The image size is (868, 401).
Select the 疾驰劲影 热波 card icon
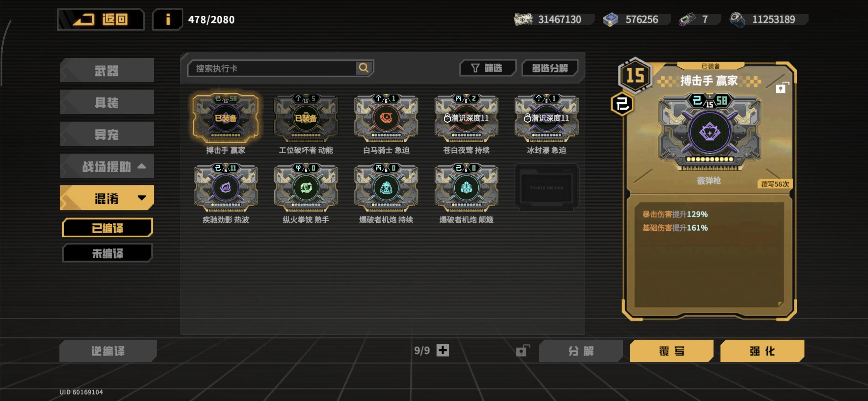(x=226, y=187)
